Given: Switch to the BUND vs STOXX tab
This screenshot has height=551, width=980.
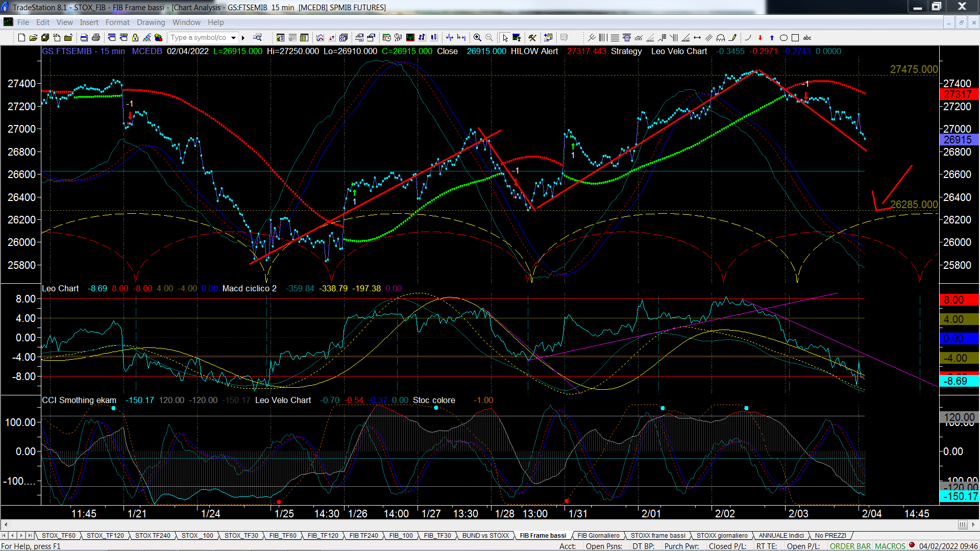Looking at the screenshot, I should (485, 535).
